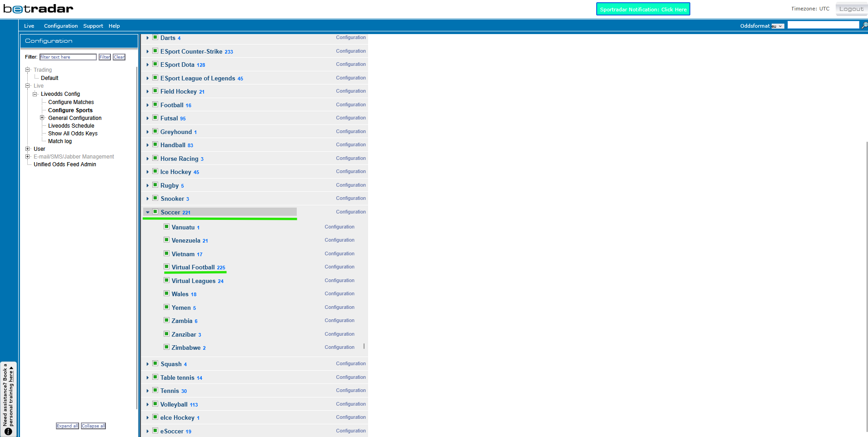This screenshot has height=437, width=868.
Task: Expand the General Configuration tree node
Action: point(42,118)
